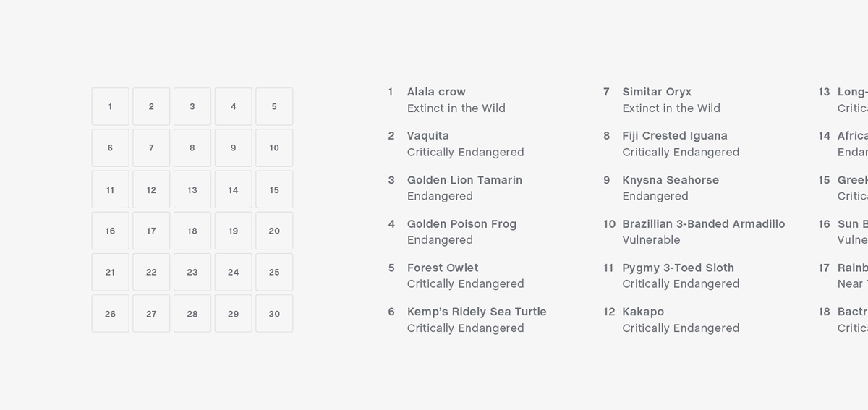The height and width of the screenshot is (410, 868).
Task: Choose numbered tile 13
Action: [x=192, y=189]
